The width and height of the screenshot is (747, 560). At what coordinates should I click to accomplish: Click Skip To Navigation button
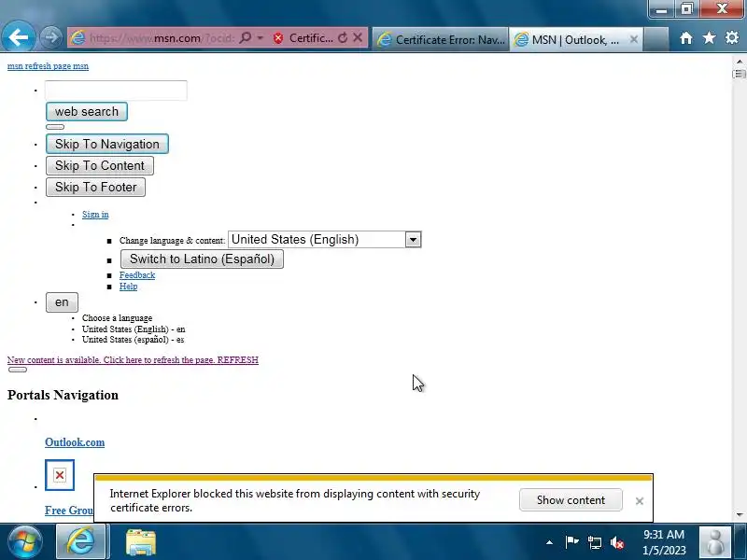[x=107, y=144]
